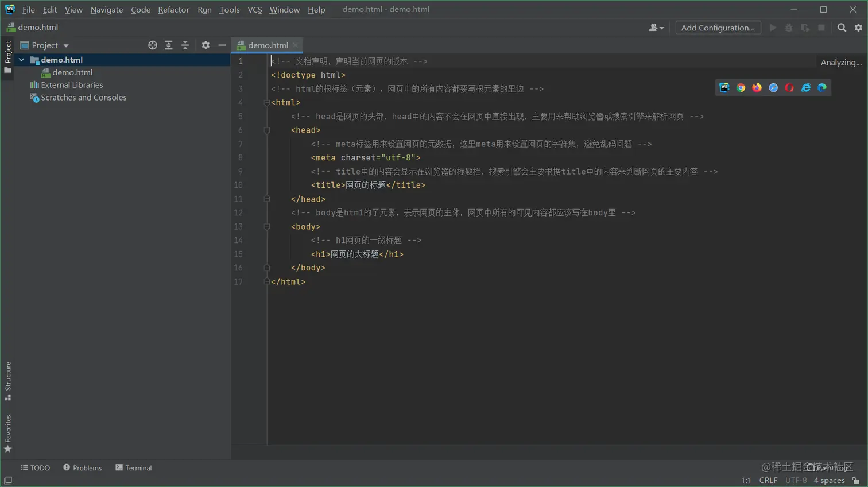Click line number 8 in gutter
This screenshot has width=868, height=487.
[240, 157]
